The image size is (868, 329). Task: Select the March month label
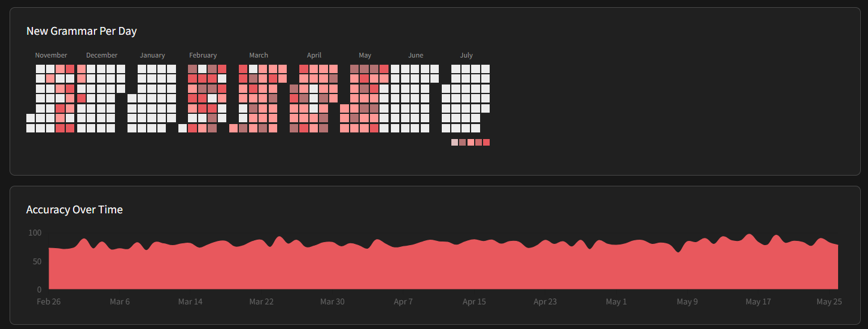[259, 55]
